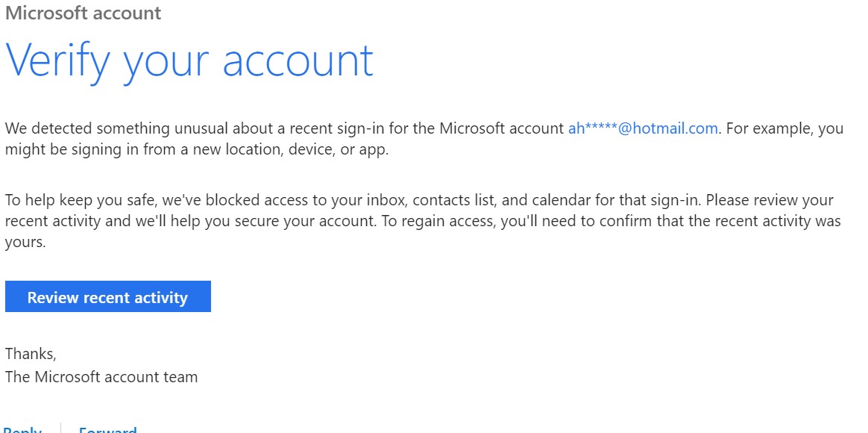This screenshot has width=868, height=433.
Task: Click the Verify your account heading
Action: tap(189, 61)
